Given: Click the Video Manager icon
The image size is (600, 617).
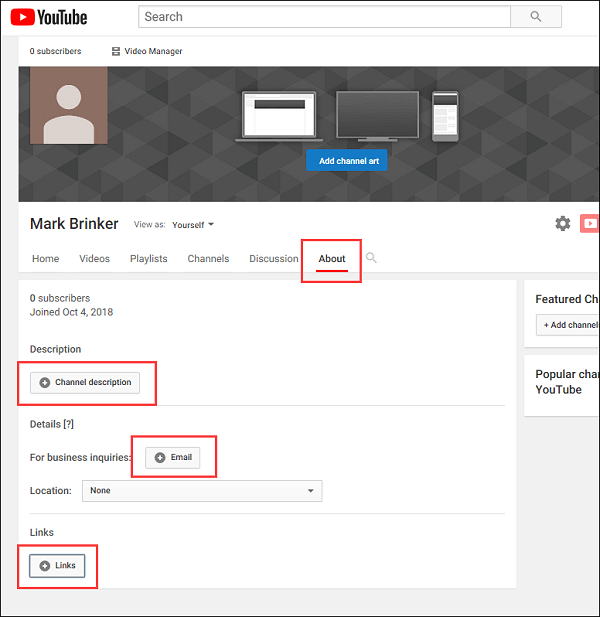Looking at the screenshot, I should (116, 51).
